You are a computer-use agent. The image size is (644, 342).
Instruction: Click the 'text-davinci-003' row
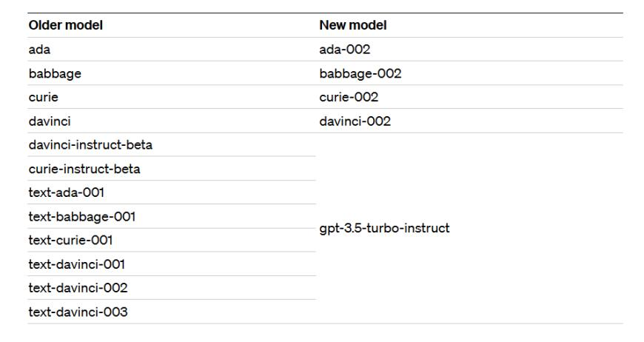click(x=78, y=312)
